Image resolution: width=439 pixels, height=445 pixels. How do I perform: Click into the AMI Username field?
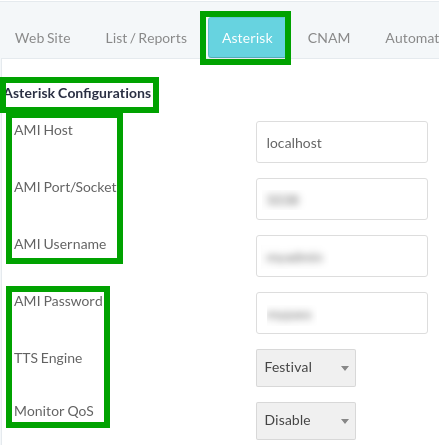click(342, 256)
